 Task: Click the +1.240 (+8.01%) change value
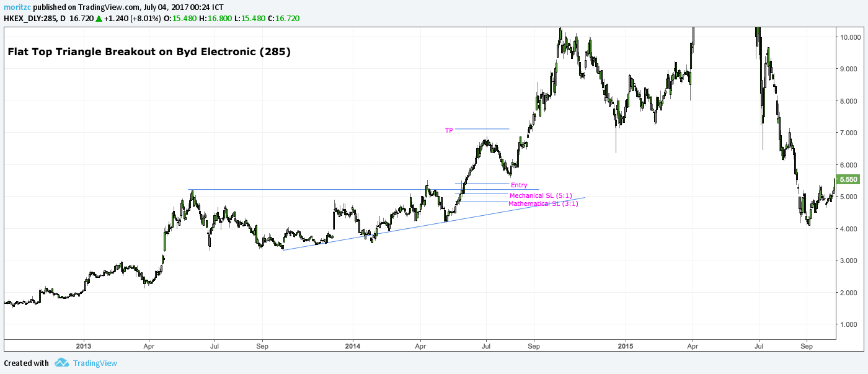pos(133,19)
